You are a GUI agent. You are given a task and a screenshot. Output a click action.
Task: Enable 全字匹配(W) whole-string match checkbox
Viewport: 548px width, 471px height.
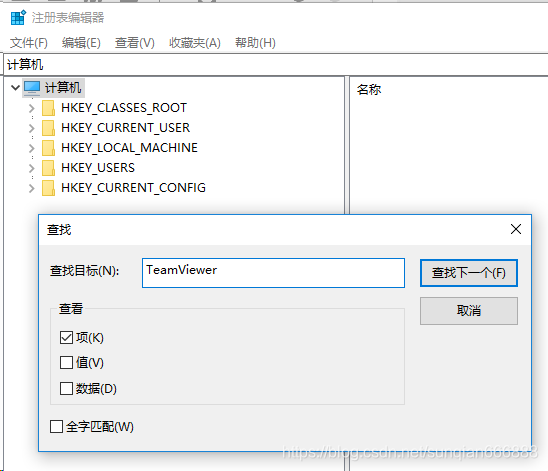pos(56,427)
